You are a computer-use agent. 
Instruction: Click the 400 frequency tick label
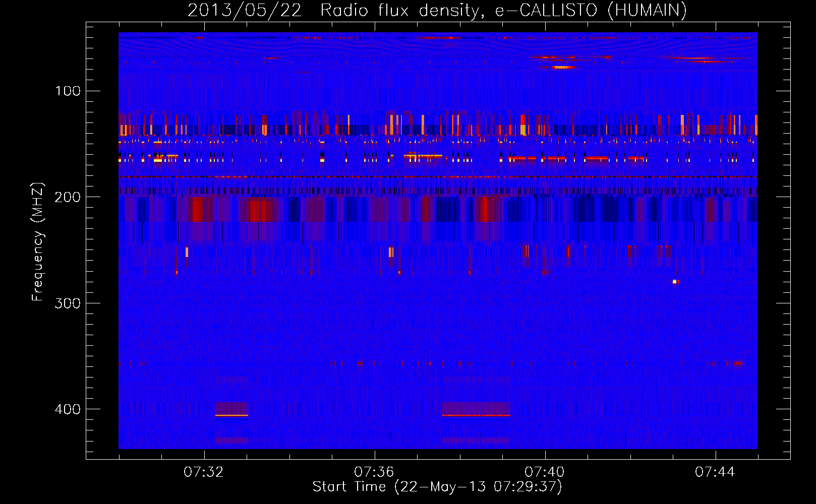(x=68, y=409)
